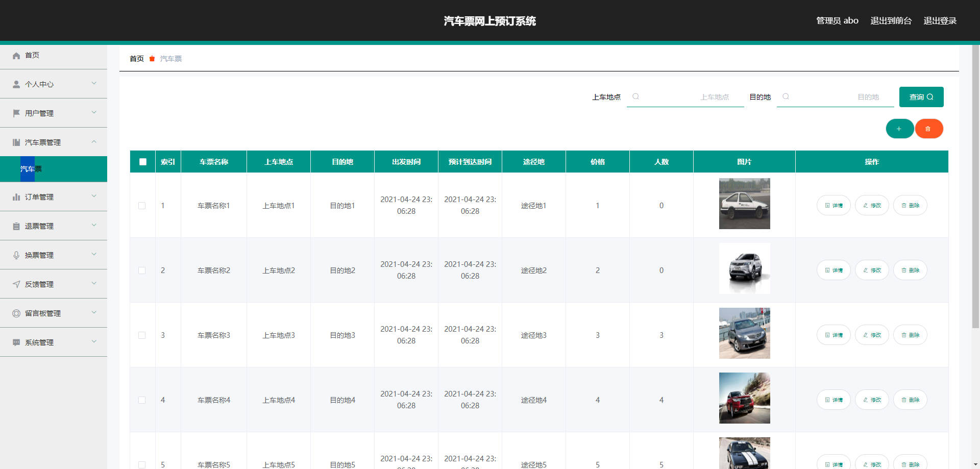Click 退出到前台 in the header
The height and width of the screenshot is (469, 980).
[x=891, y=21]
